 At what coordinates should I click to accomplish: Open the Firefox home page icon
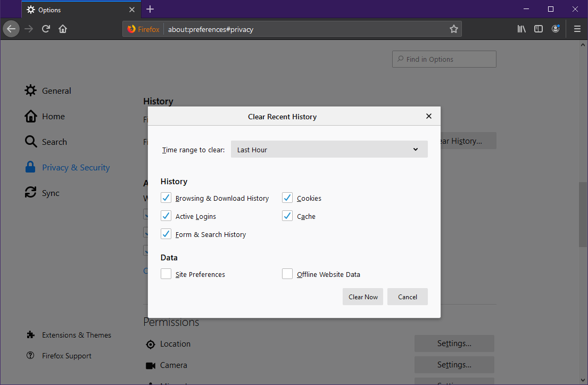click(63, 29)
